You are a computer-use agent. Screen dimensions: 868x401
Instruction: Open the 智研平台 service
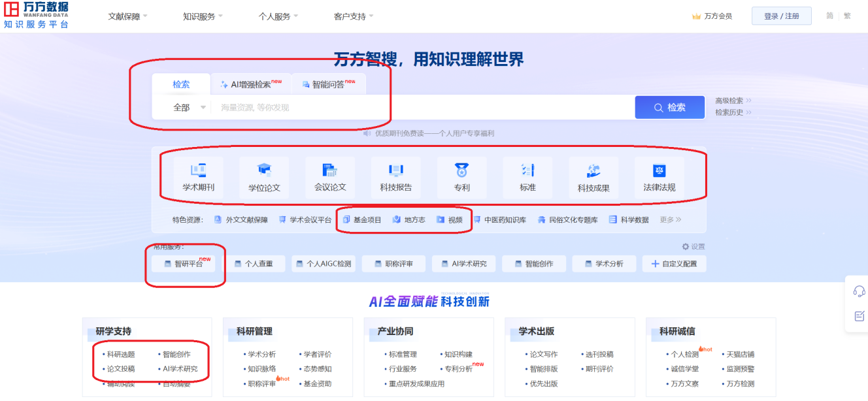[184, 264]
